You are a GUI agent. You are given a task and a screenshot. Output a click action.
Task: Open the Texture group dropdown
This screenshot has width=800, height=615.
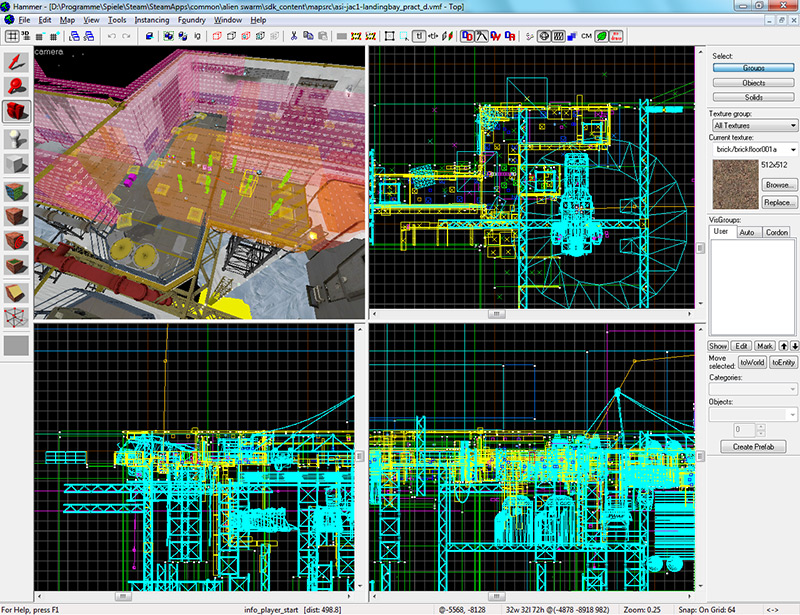(755, 125)
